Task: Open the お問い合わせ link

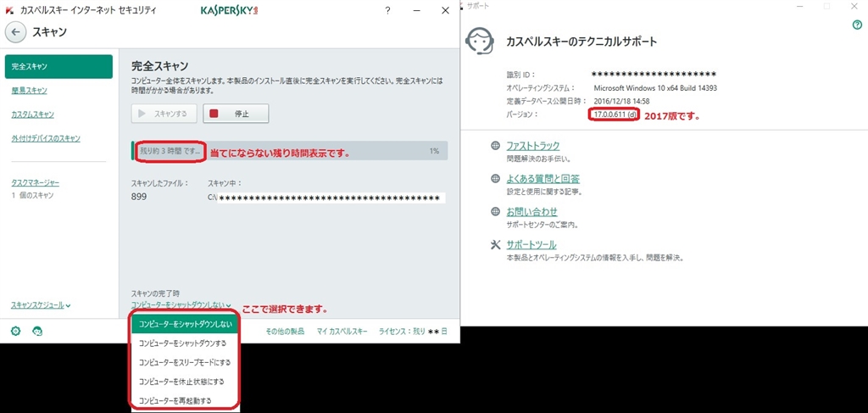Action: (532, 211)
